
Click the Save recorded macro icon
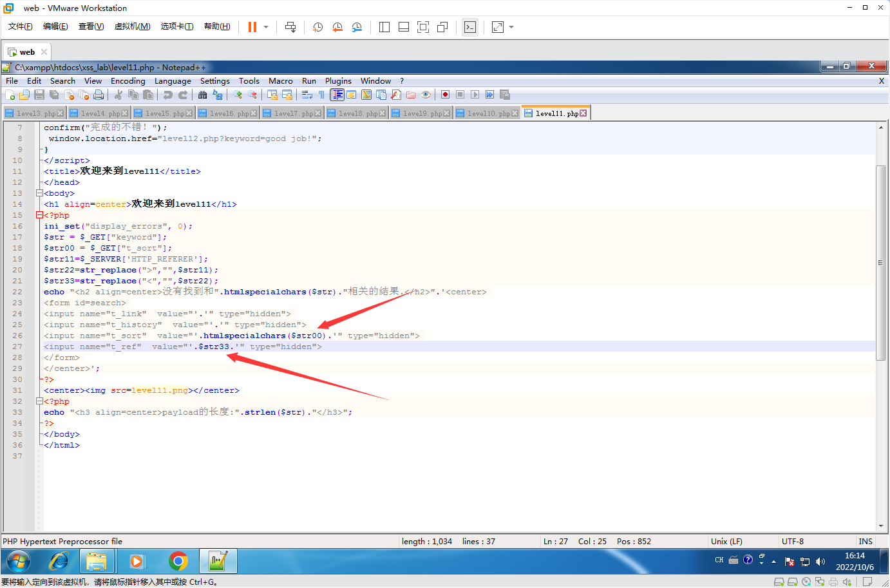pyautogui.click(x=504, y=95)
